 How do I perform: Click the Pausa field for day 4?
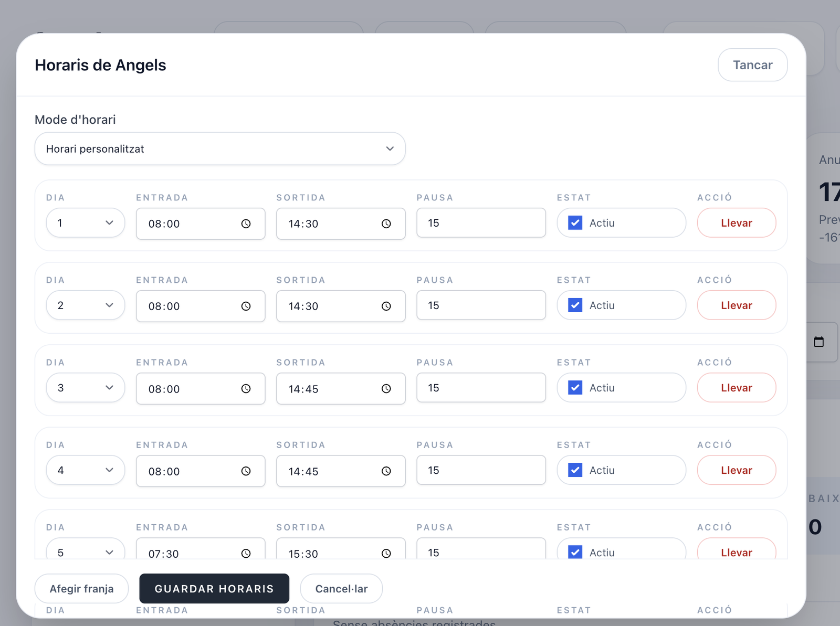coord(481,470)
